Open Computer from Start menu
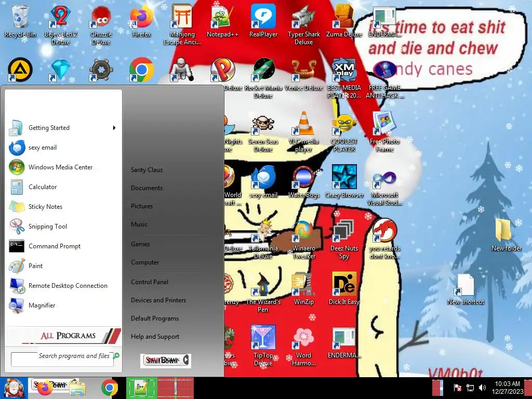Viewport: 532px width, 399px height. point(145,262)
